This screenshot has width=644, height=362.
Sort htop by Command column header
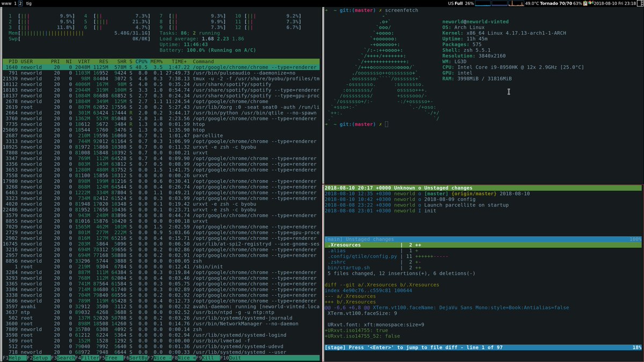click(204, 62)
